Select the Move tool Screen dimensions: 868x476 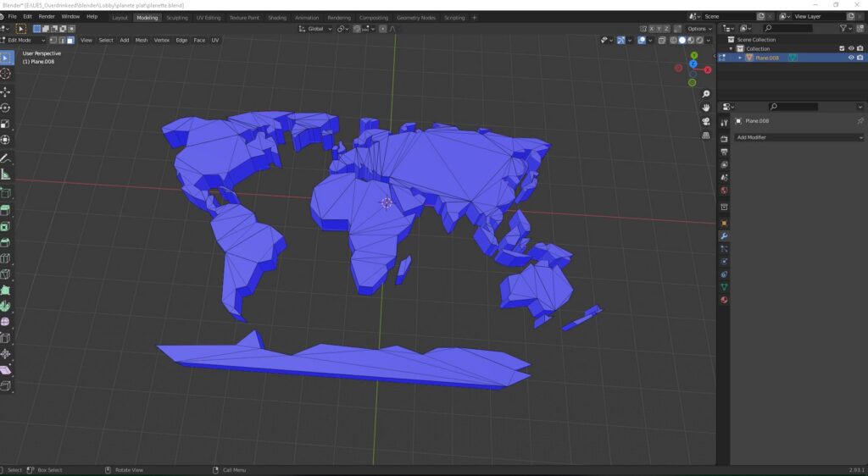coord(6,91)
